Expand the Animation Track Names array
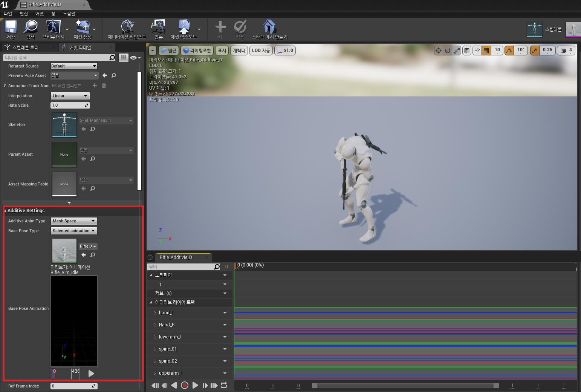The width and height of the screenshot is (581, 392). [5, 86]
